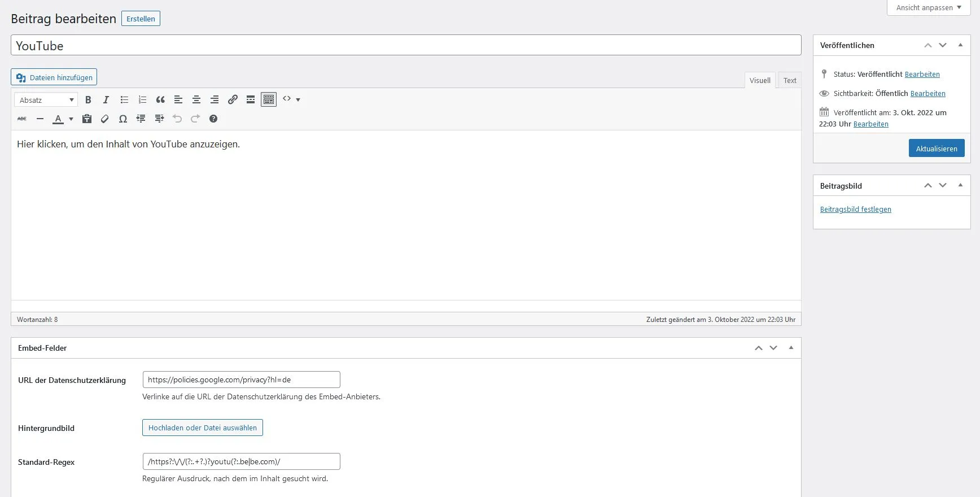Viewport: 980px width, 497px height.
Task: Align text left
Action: click(x=178, y=100)
